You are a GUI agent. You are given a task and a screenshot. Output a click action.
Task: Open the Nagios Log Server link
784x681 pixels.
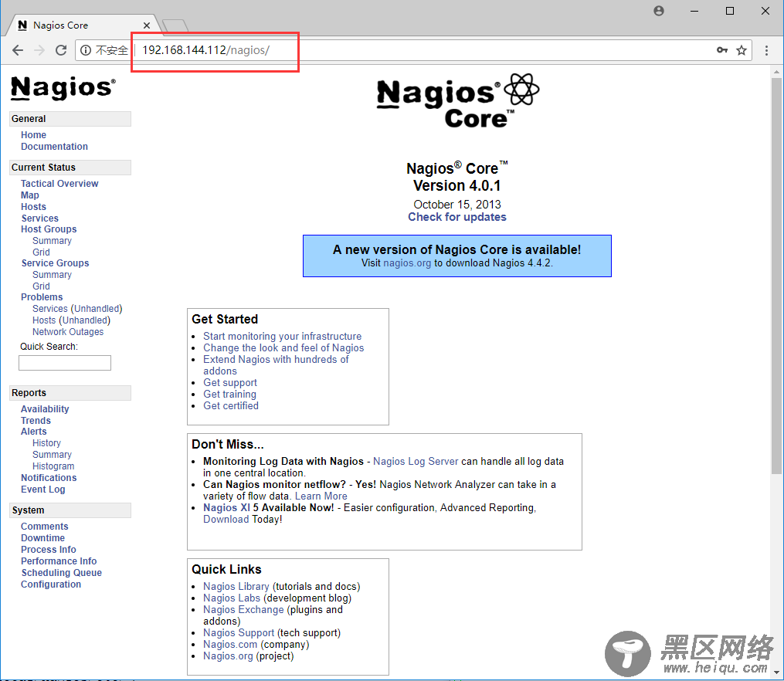click(416, 461)
